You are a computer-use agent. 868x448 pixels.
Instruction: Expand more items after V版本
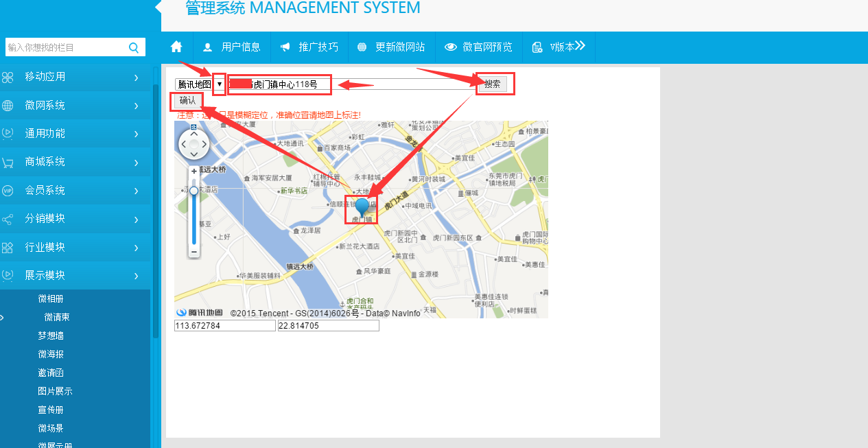point(580,46)
